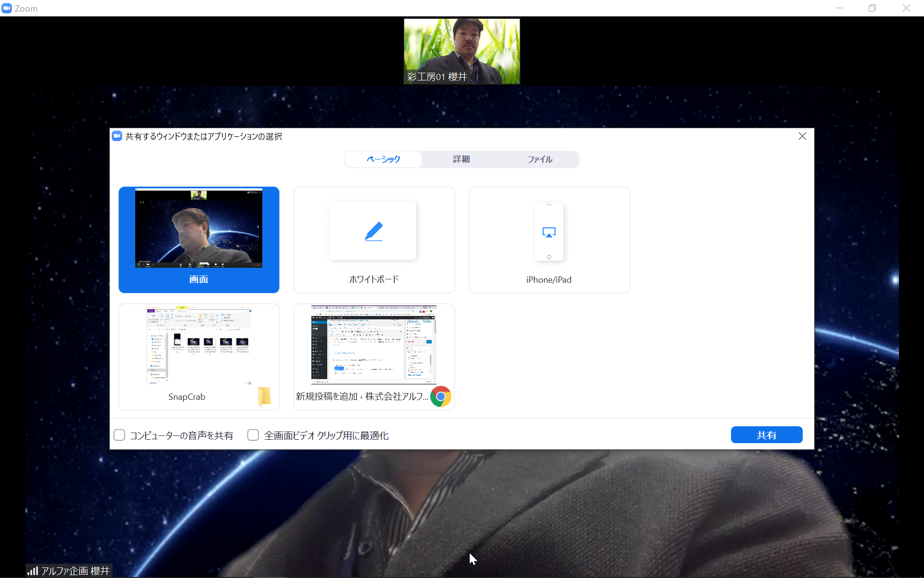The height and width of the screenshot is (578, 924).
Task: Enable コンピューターの音声を共有 checkbox
Action: click(x=119, y=435)
